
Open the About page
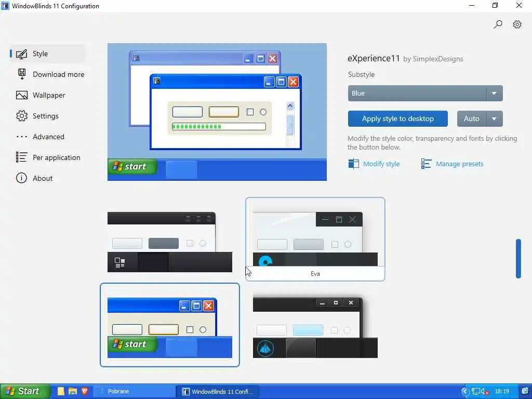34,178
